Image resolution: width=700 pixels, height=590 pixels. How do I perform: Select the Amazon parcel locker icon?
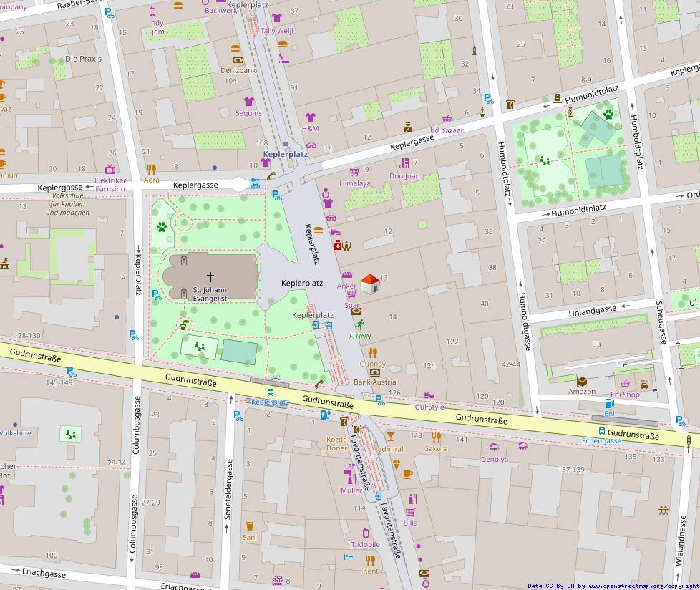(582, 381)
